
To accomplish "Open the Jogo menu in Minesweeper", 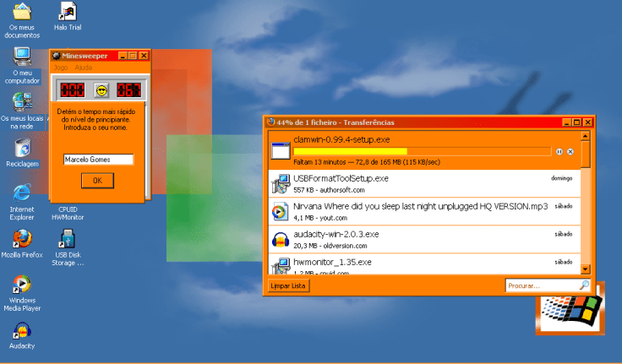I will coord(60,68).
